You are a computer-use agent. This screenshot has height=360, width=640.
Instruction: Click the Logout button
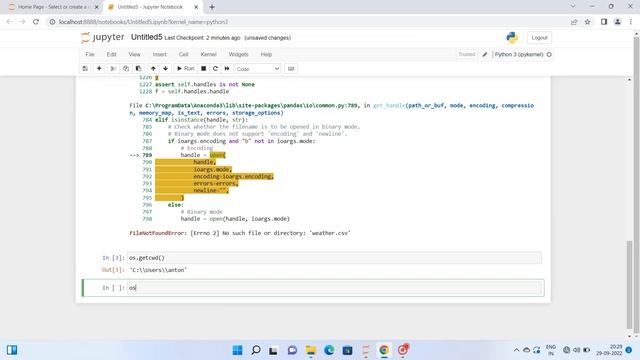tap(539, 38)
